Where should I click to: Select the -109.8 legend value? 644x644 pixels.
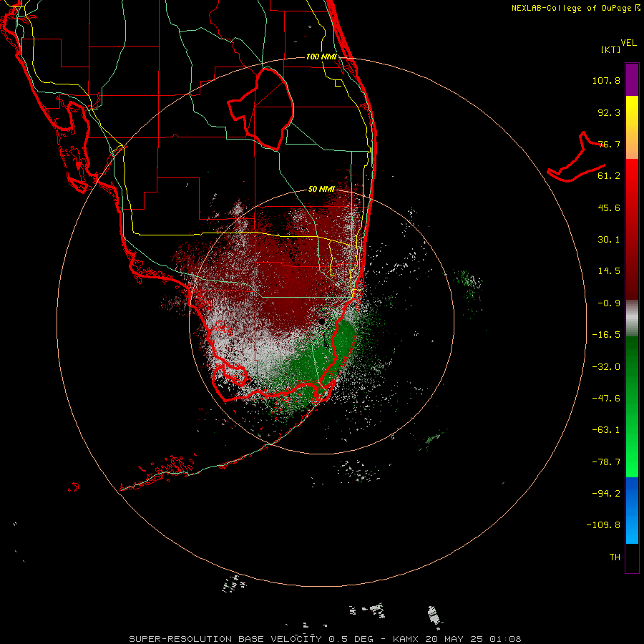(x=603, y=525)
